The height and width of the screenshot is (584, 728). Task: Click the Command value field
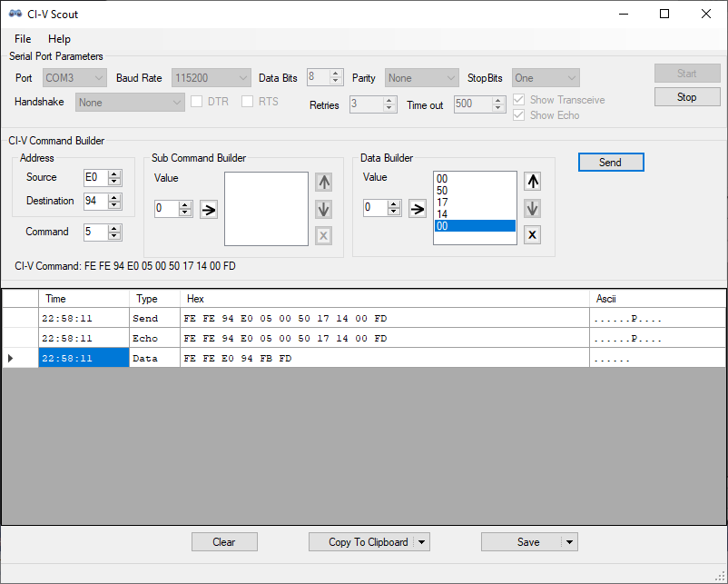[96, 232]
